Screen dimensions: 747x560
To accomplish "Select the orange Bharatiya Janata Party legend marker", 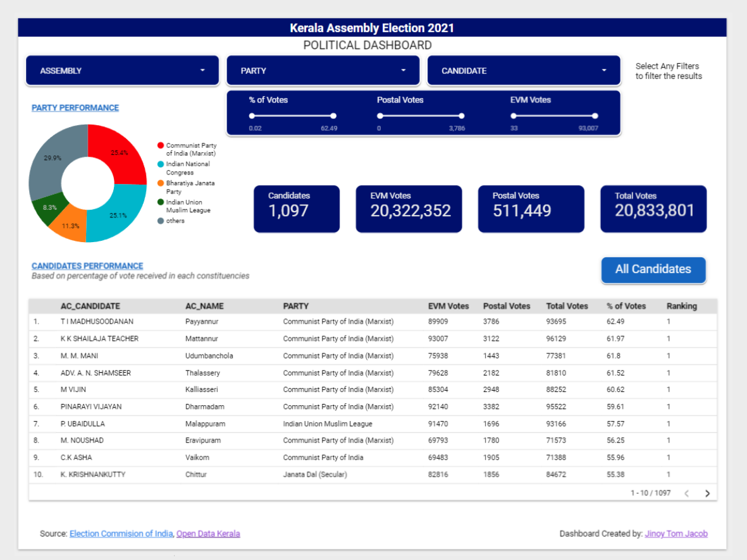I will pyautogui.click(x=161, y=183).
